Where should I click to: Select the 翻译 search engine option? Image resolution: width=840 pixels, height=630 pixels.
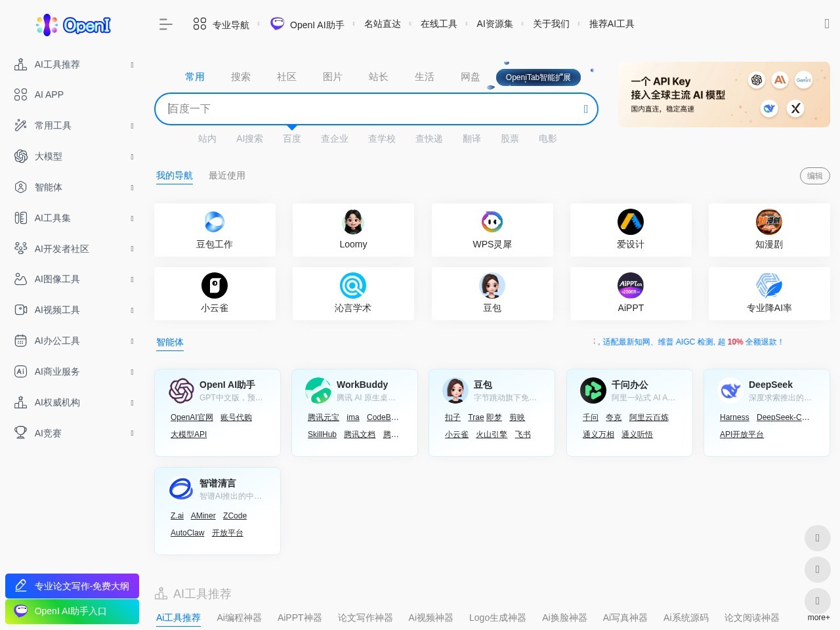pyautogui.click(x=472, y=138)
